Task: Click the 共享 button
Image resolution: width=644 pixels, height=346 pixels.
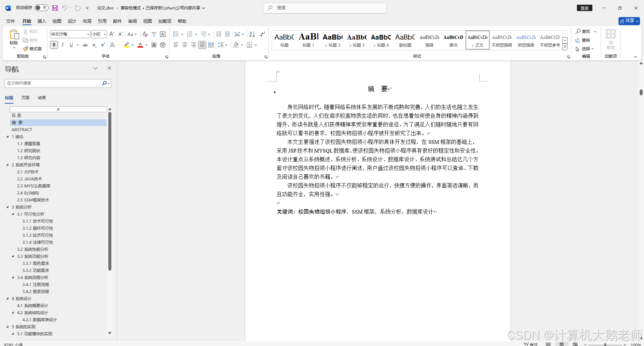Action: (x=629, y=20)
